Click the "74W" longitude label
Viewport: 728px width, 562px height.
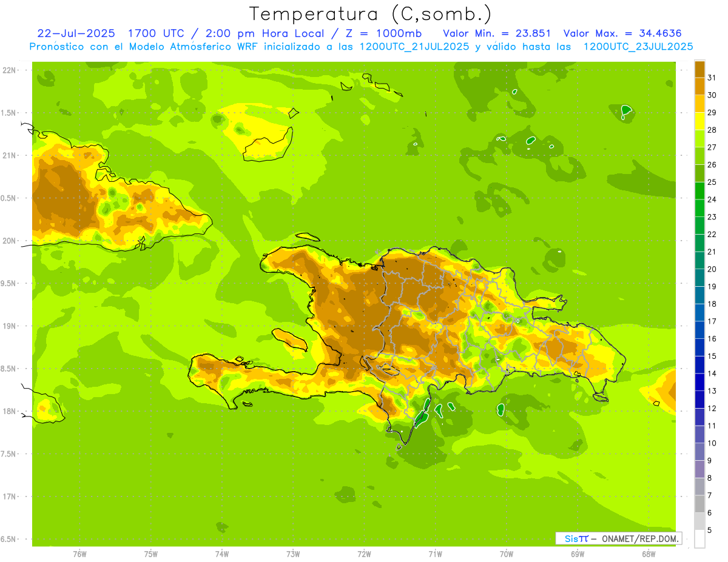(222, 554)
